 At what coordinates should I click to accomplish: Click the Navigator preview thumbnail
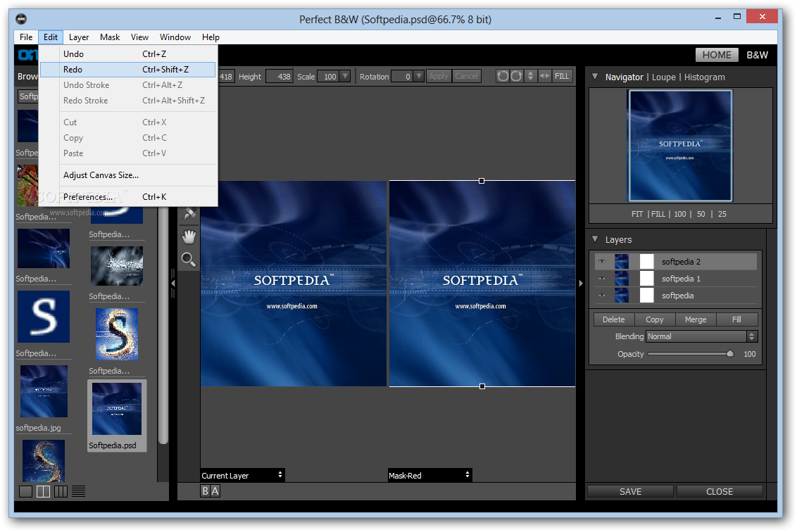680,146
